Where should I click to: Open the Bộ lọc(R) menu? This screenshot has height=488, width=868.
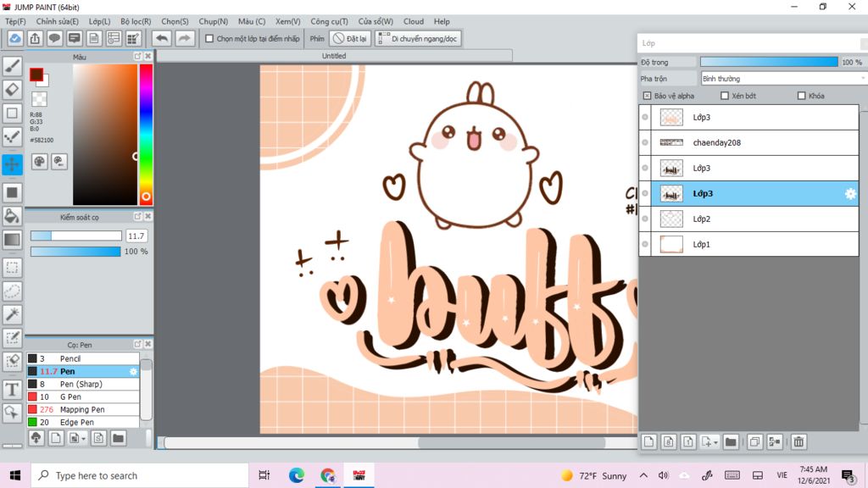click(x=136, y=21)
